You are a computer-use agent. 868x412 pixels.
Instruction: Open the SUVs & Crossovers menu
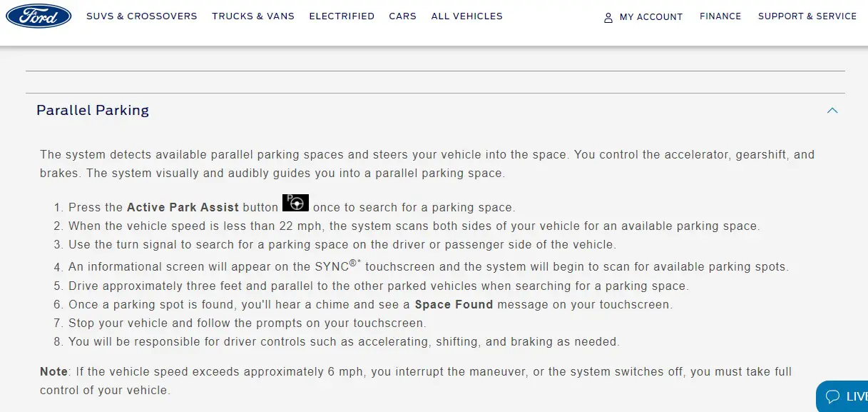pos(142,16)
